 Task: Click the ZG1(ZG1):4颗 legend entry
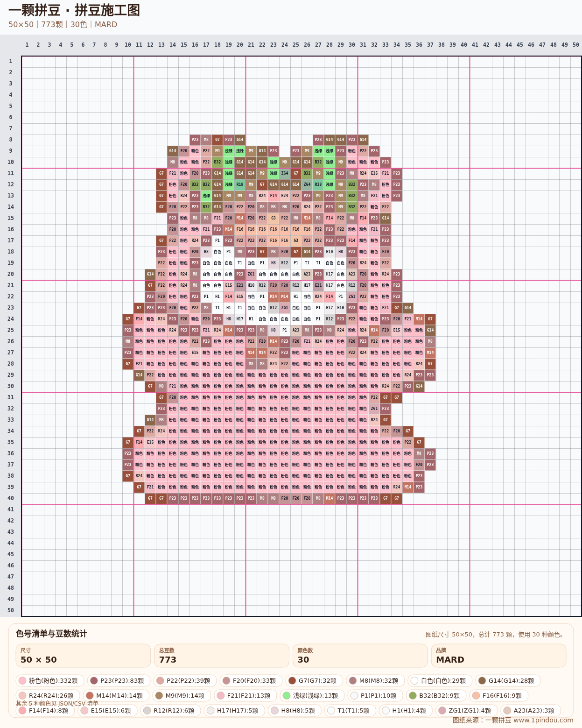pos(466,710)
